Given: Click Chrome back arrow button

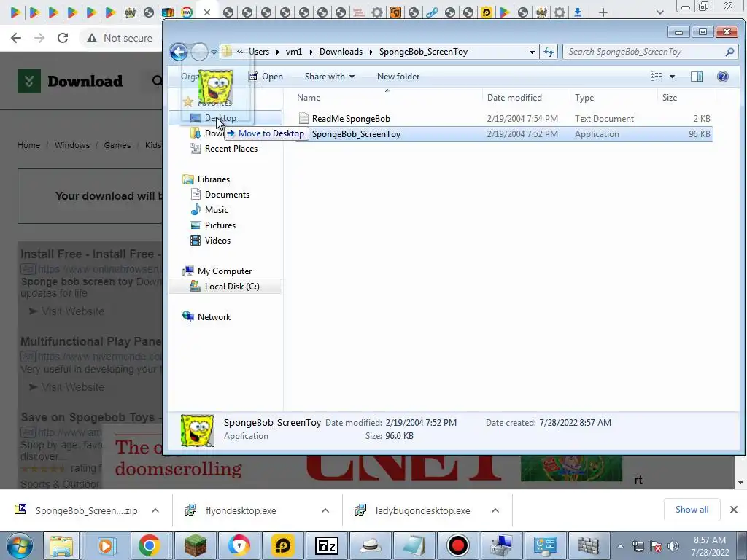Looking at the screenshot, I should (16, 38).
